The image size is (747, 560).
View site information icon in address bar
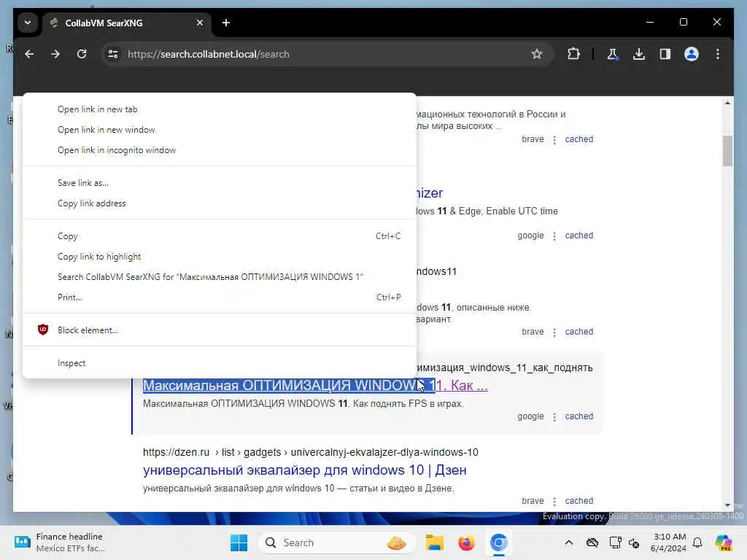[x=113, y=54]
